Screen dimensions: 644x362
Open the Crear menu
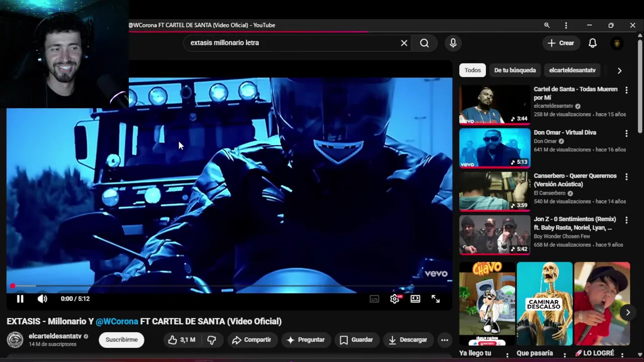[x=561, y=43]
